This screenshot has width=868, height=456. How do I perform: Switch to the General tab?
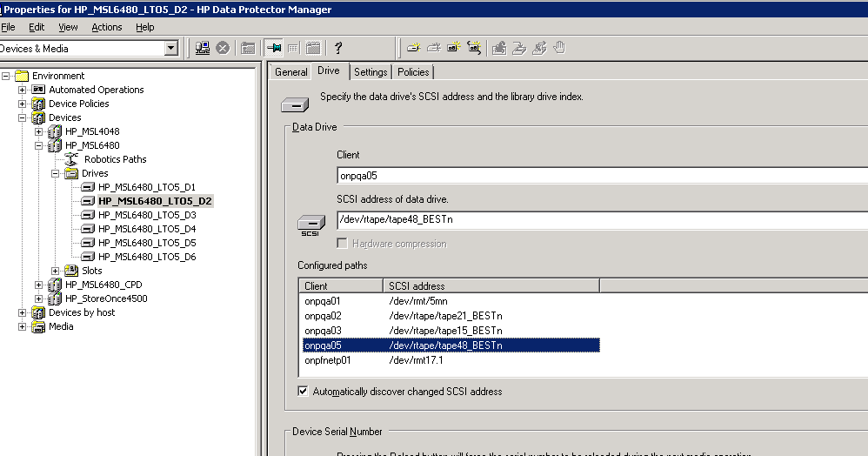(290, 72)
